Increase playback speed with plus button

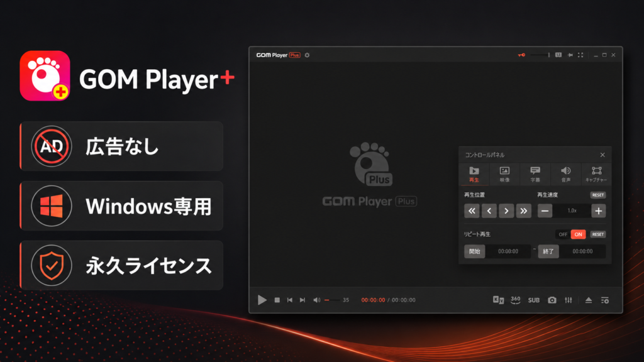pos(599,211)
